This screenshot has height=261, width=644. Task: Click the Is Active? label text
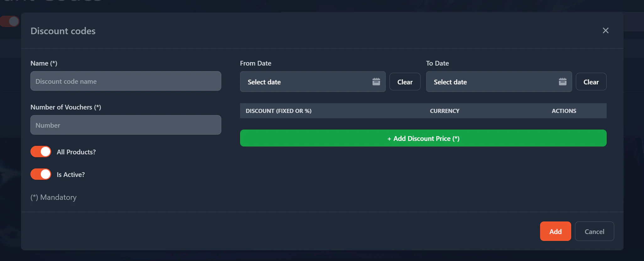71,174
